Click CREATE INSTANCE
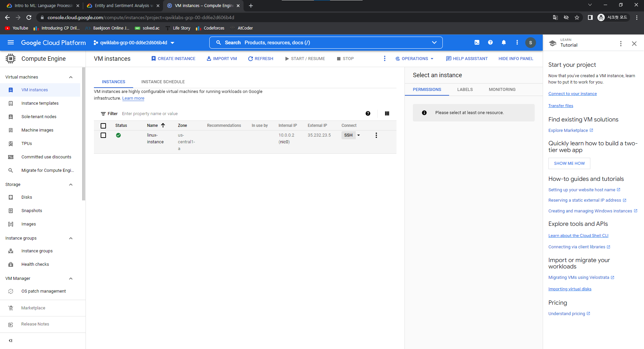Image resolution: width=644 pixels, height=349 pixels. click(173, 58)
